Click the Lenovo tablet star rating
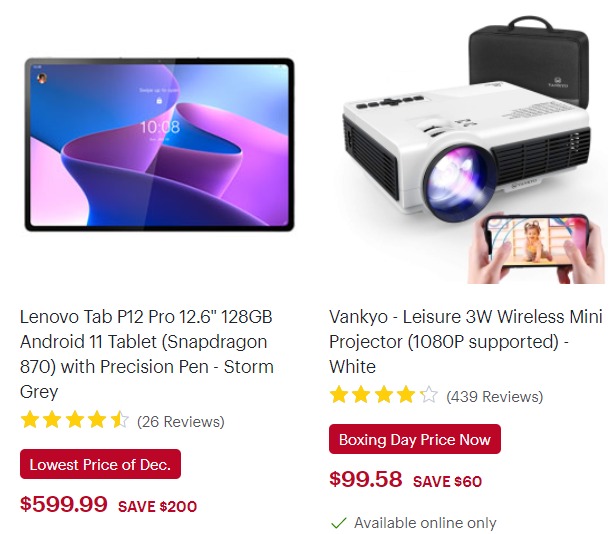Image resolution: width=616 pixels, height=534 pixels. [x=75, y=420]
